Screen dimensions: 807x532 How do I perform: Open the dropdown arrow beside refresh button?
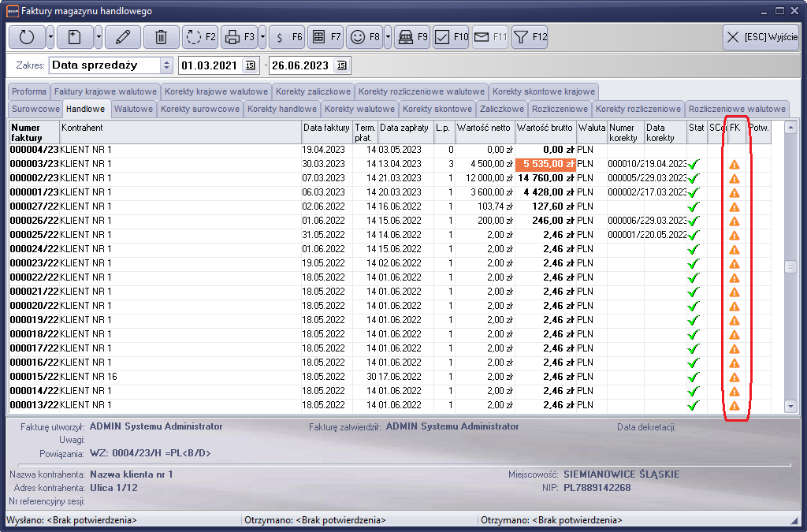(50, 37)
